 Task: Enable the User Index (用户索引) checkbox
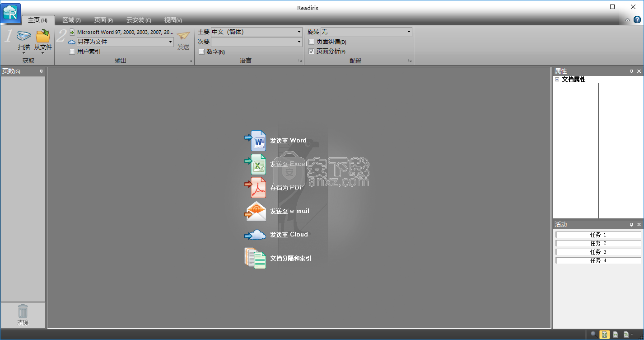coord(72,52)
